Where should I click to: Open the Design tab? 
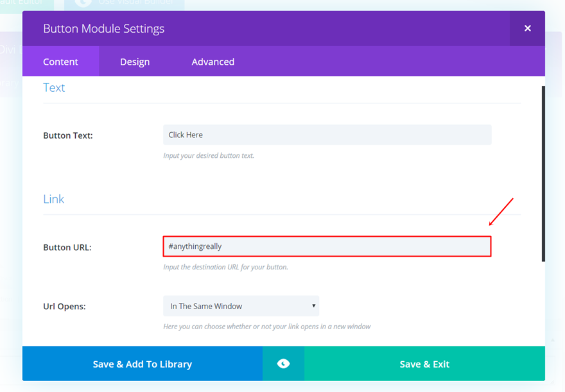coord(135,62)
